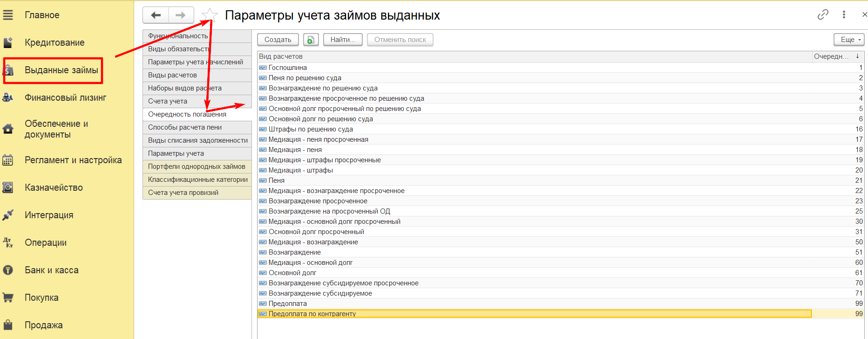Open the Еще dropdown menu
Viewport: 868px width, 339px height.
[x=849, y=40]
